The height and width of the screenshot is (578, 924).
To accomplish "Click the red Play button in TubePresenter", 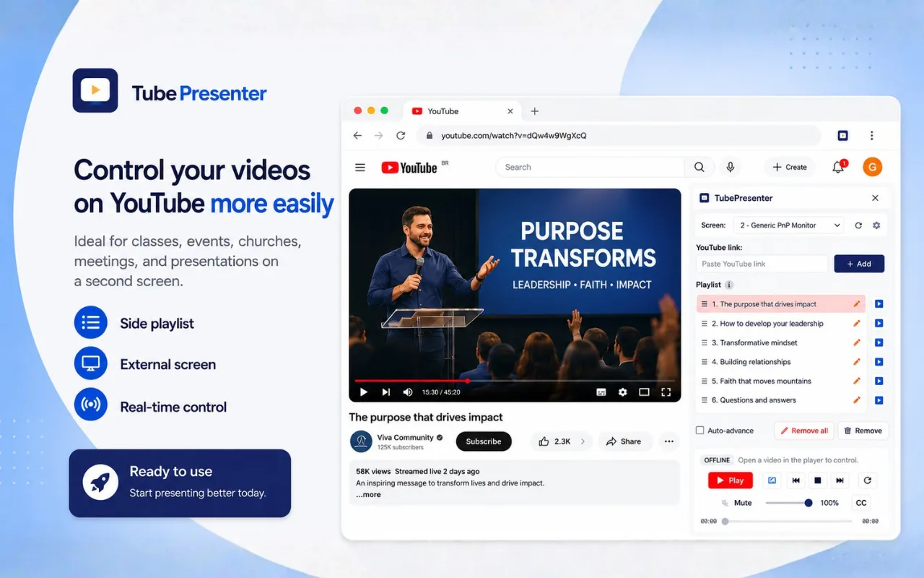I will [730, 480].
